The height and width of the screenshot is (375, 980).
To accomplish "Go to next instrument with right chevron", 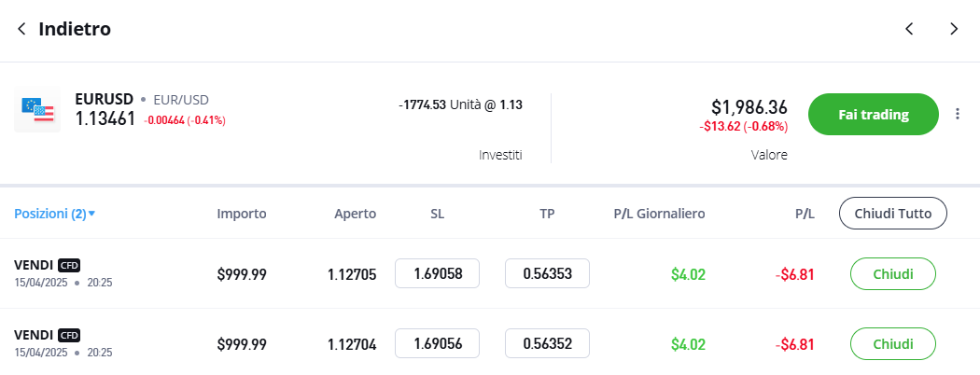I will click(x=954, y=29).
